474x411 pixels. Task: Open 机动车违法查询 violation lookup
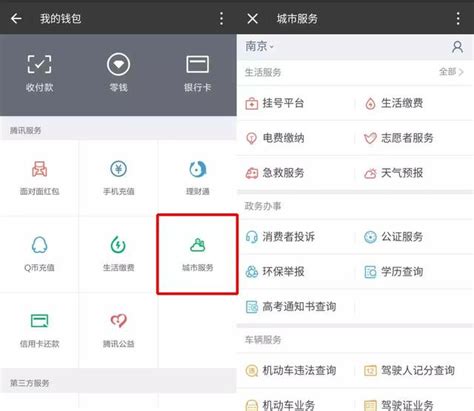(x=291, y=370)
